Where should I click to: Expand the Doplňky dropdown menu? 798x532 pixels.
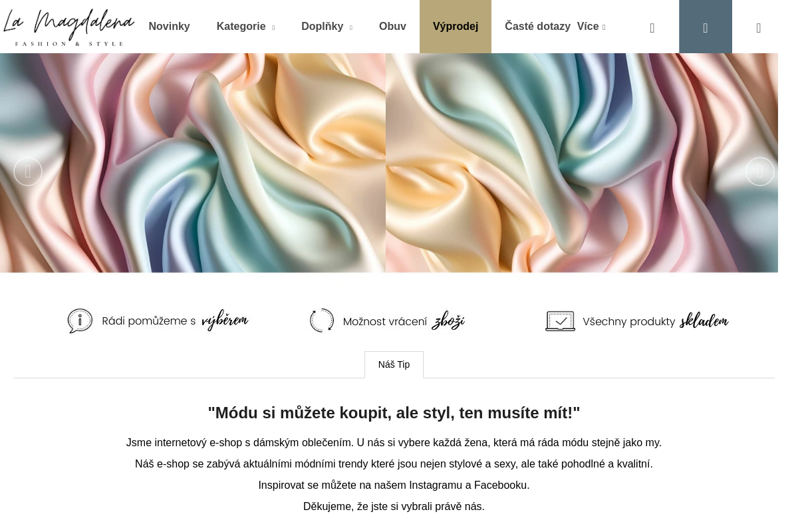point(327,27)
